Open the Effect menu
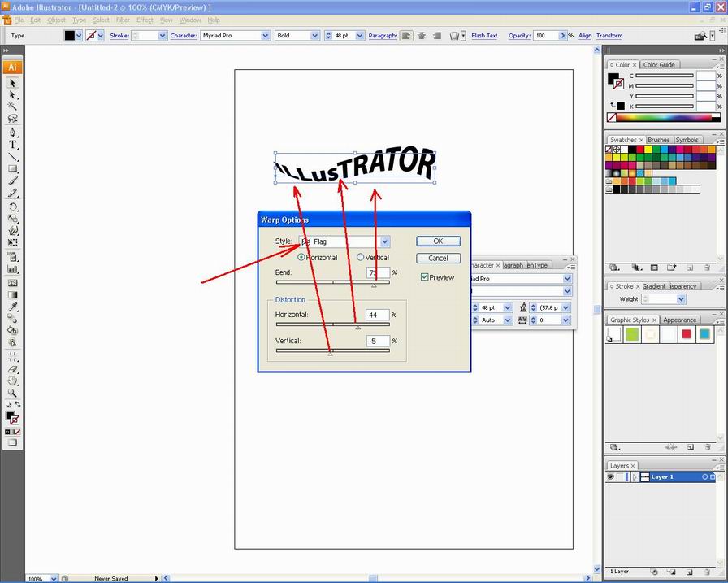The image size is (728, 583). pyautogui.click(x=145, y=20)
